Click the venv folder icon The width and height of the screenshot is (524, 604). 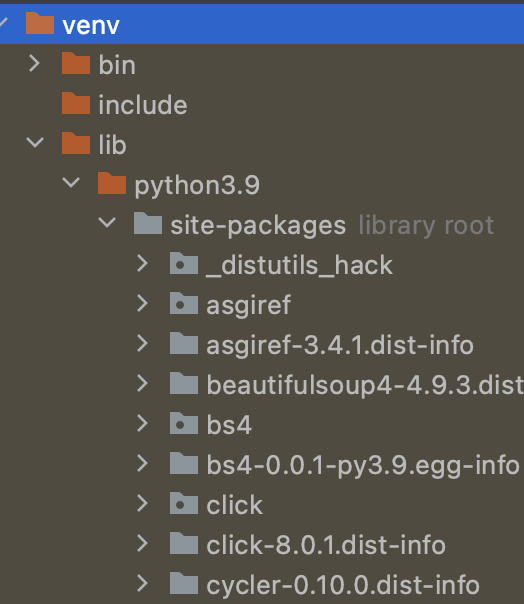pyautogui.click(x=40, y=23)
